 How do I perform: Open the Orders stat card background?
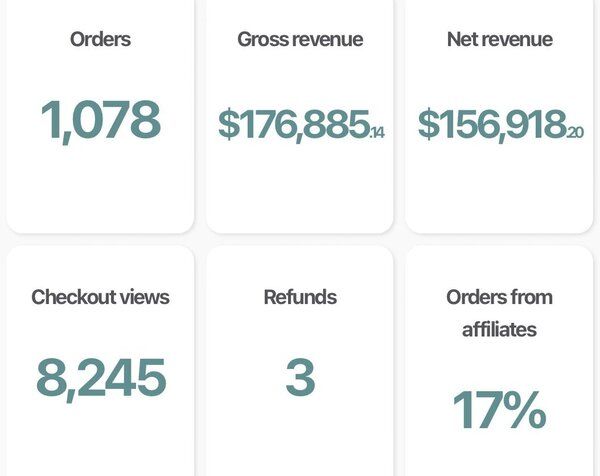[100, 190]
